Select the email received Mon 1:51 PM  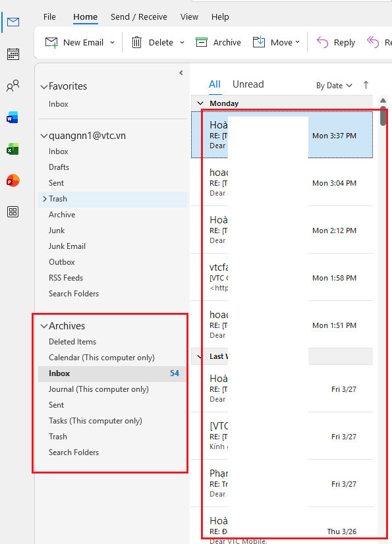(282, 325)
